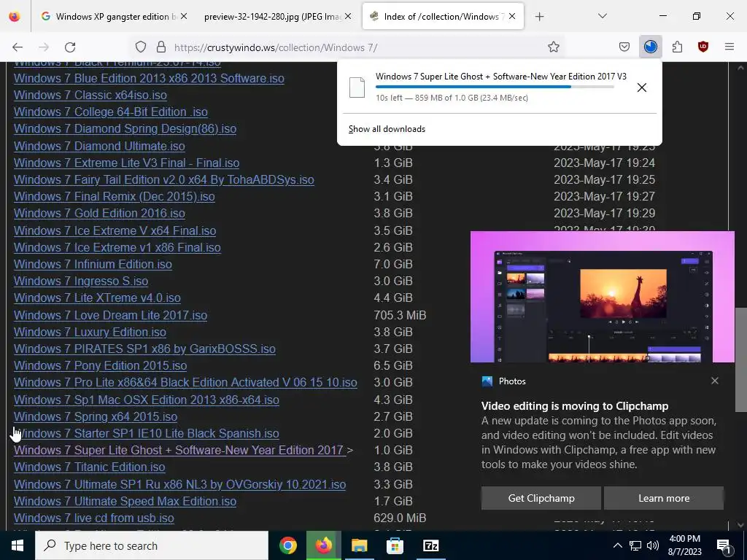Click the Firefox back arrow button
Screen dimensions: 747x560
tap(18, 47)
